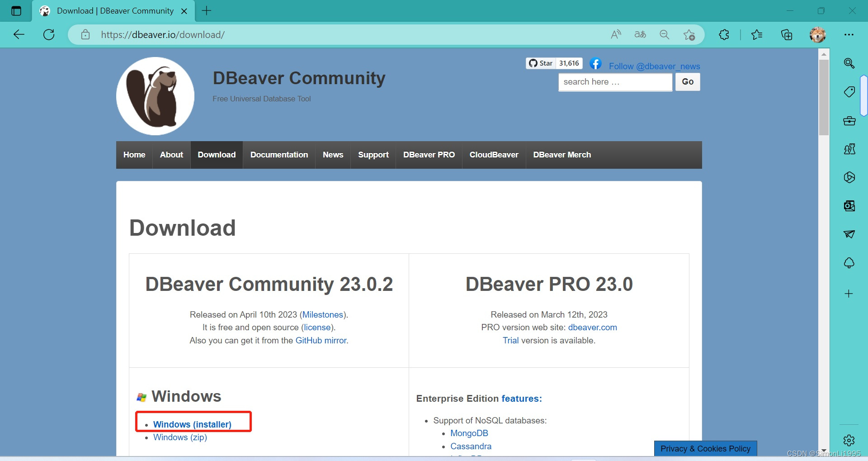Open sidebar settings gear icon
The image size is (868, 461).
pyautogui.click(x=849, y=440)
